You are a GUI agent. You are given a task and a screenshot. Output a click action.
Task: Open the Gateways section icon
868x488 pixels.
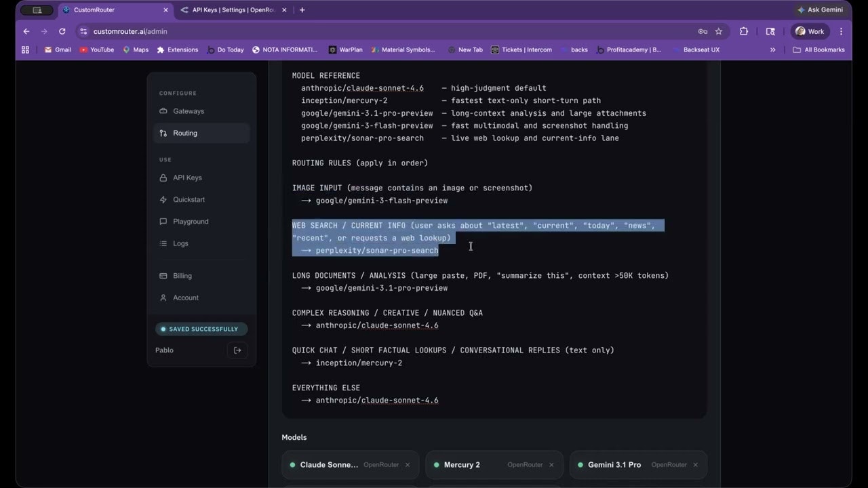click(x=163, y=111)
